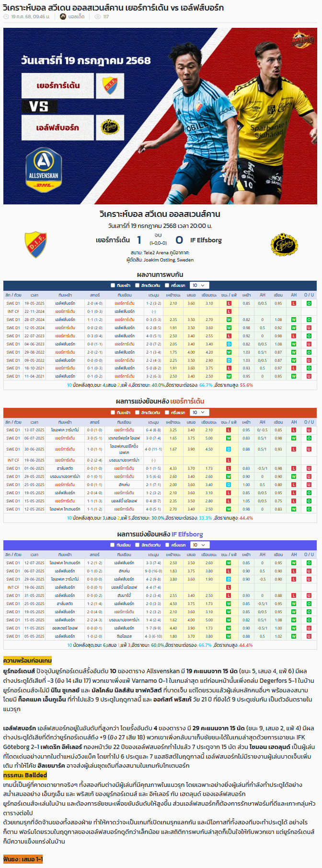Click the red U badge in 13-07-2025 row

309,430
